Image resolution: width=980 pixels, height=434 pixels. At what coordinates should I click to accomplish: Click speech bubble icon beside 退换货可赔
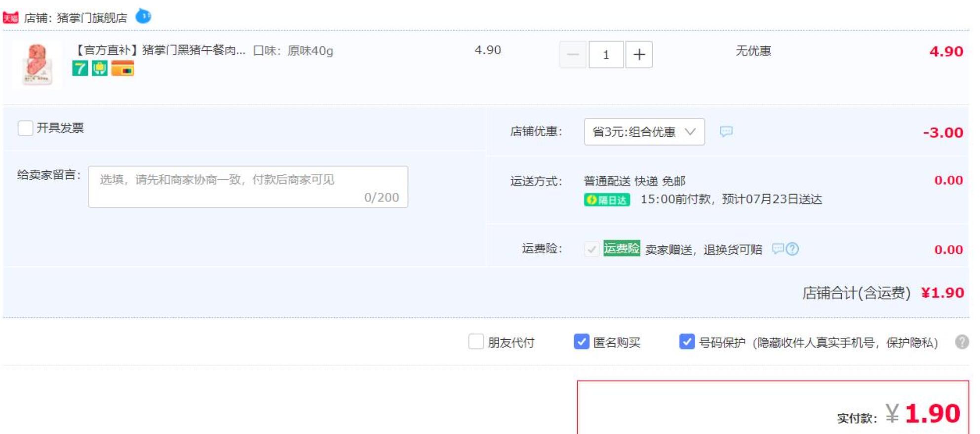(778, 248)
